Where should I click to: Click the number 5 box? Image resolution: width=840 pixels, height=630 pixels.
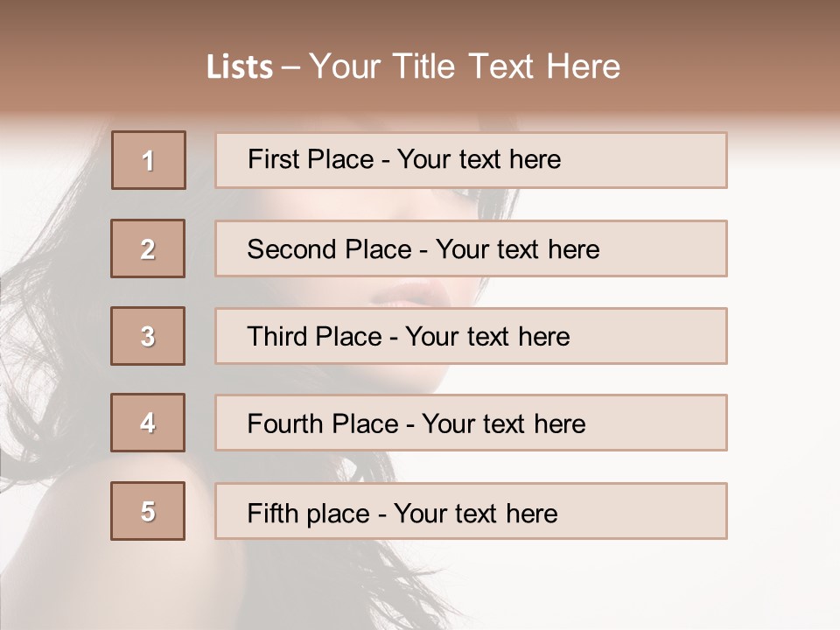pyautogui.click(x=148, y=511)
